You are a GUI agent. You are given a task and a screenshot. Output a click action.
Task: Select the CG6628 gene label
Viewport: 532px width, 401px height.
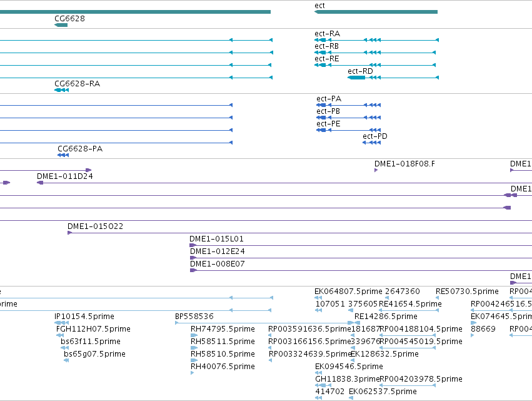click(69, 19)
